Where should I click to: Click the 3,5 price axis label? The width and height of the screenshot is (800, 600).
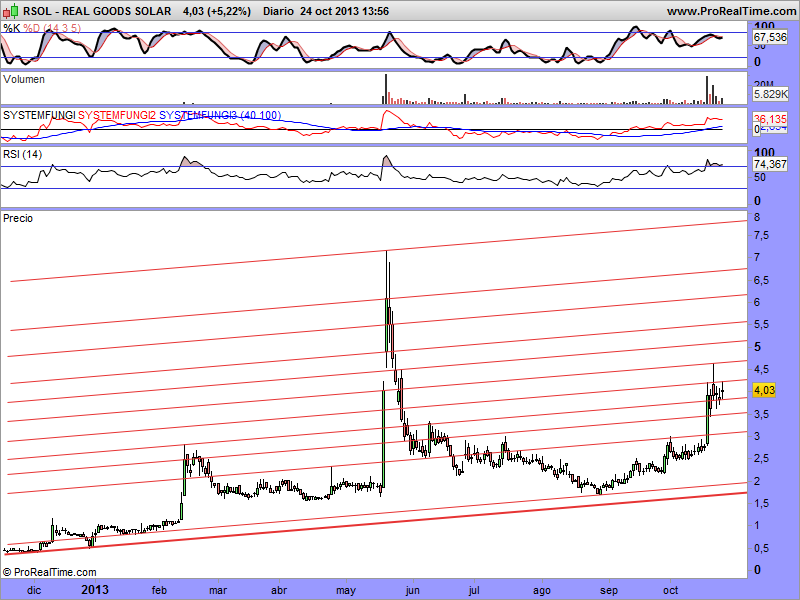tap(762, 414)
